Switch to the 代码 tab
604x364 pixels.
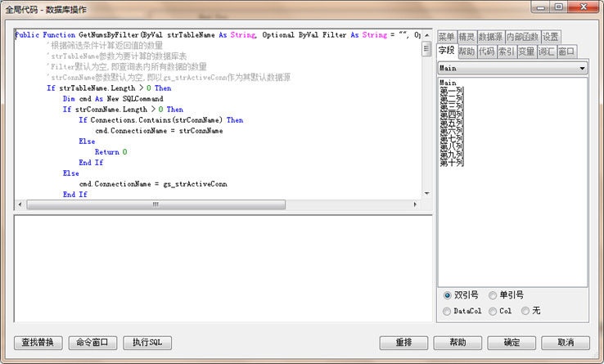[487, 52]
